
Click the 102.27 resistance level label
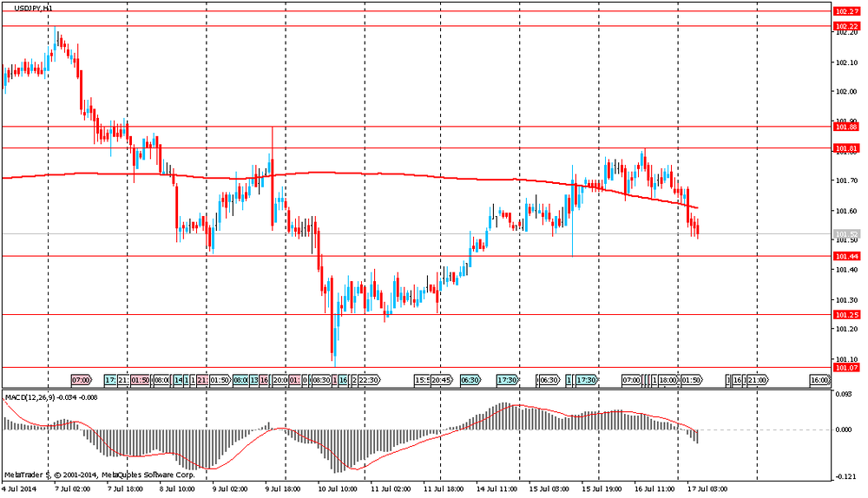tap(845, 11)
